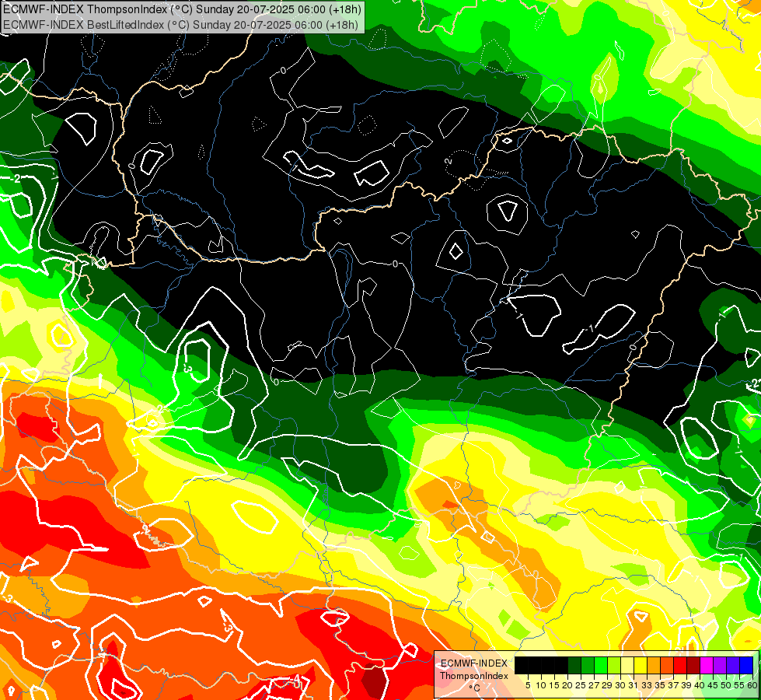The width and height of the screenshot is (761, 700).
Task: Click the legend scale value 31
Action: [634, 685]
